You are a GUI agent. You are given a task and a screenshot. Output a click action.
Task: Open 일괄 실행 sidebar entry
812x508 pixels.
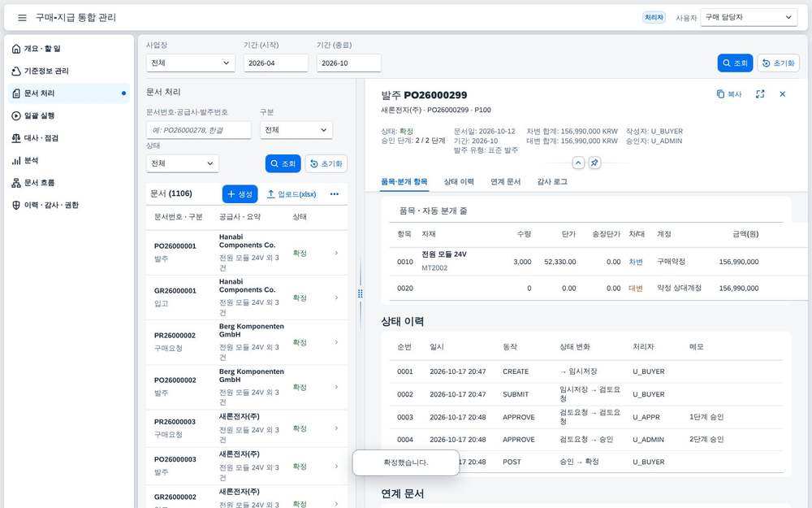tap(69, 115)
